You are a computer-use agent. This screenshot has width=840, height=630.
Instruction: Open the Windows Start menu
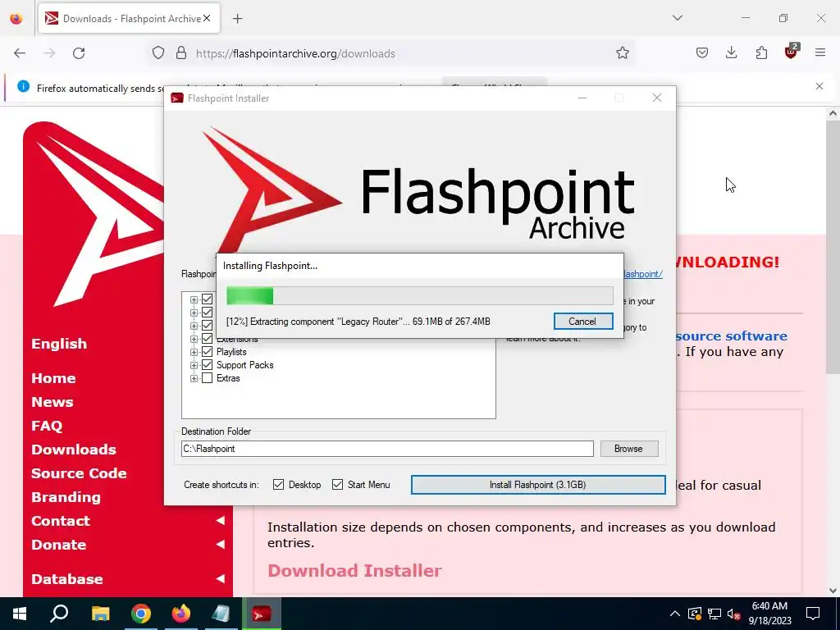coord(20,614)
